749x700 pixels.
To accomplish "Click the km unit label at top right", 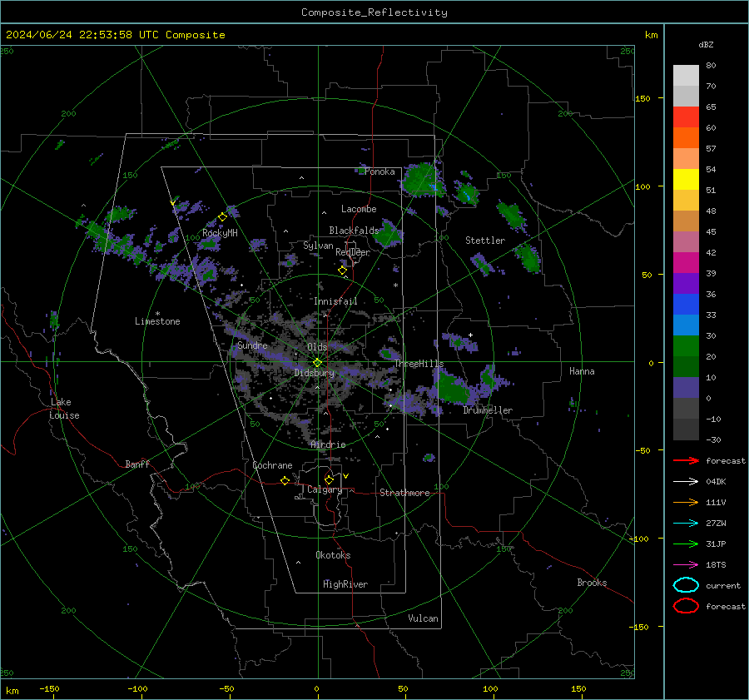I will (x=651, y=35).
